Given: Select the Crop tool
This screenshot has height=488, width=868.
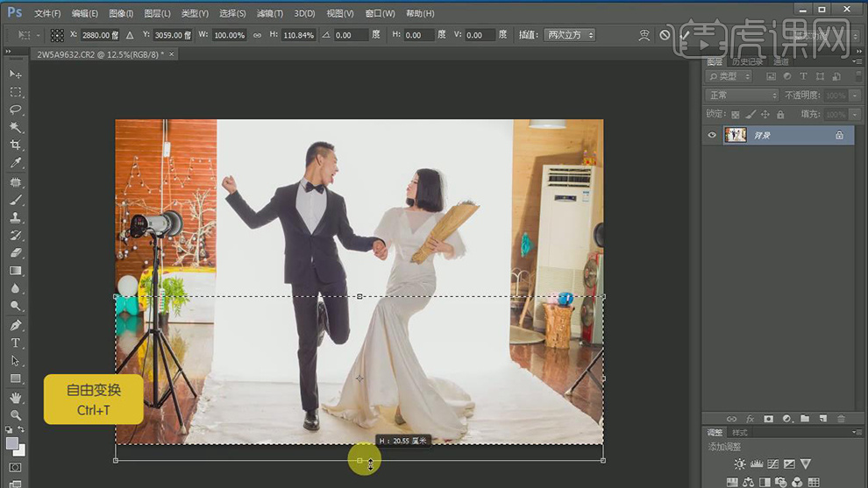Looking at the screenshot, I should click(x=16, y=145).
